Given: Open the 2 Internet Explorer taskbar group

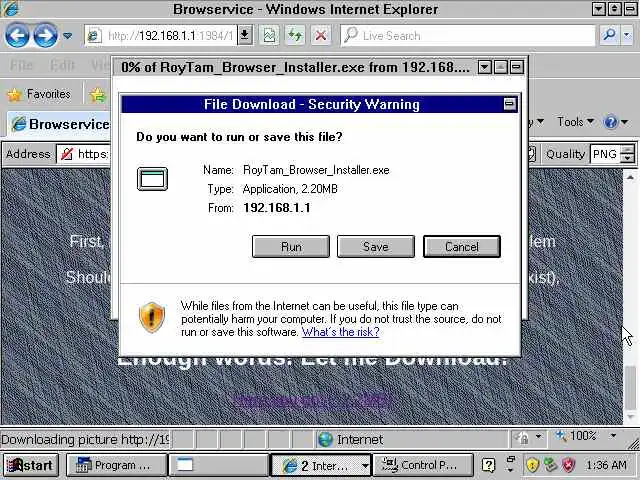Looking at the screenshot, I should 321,465.
